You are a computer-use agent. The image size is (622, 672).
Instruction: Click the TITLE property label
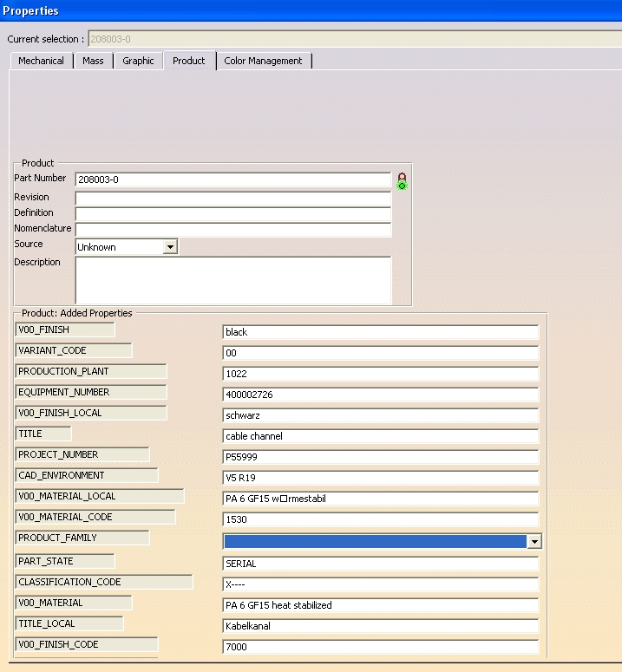point(43,434)
